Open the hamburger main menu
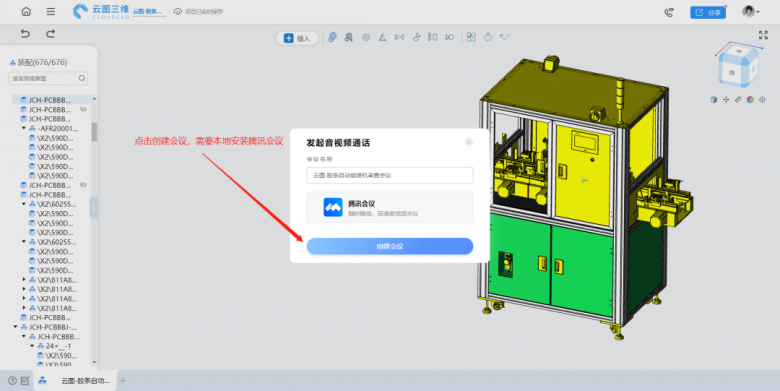780x391 pixels. (x=51, y=11)
